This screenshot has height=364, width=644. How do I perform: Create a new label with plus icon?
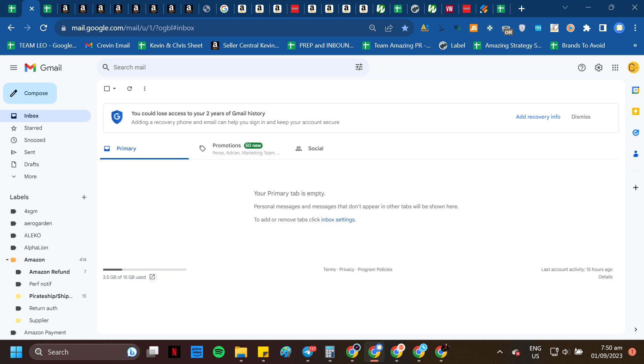click(84, 197)
